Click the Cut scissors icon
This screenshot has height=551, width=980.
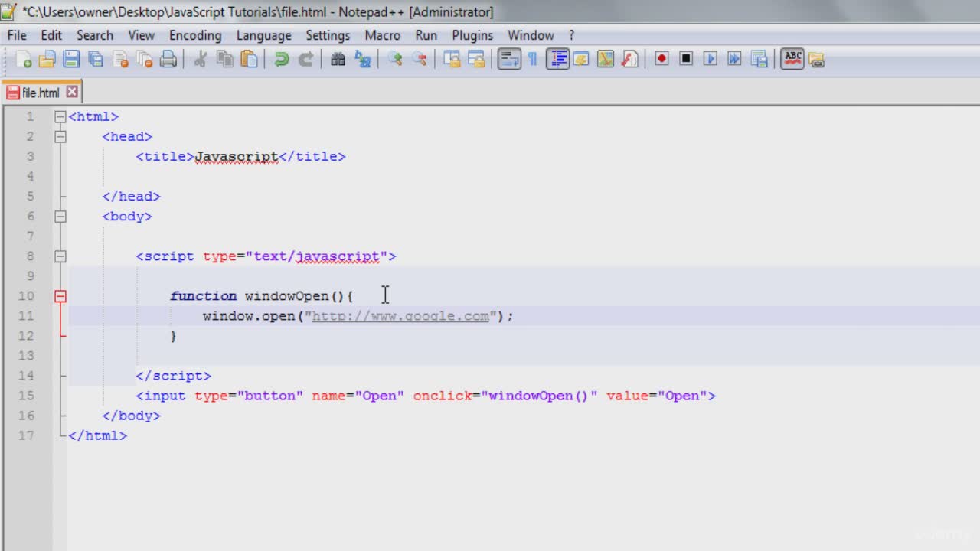[x=200, y=59]
